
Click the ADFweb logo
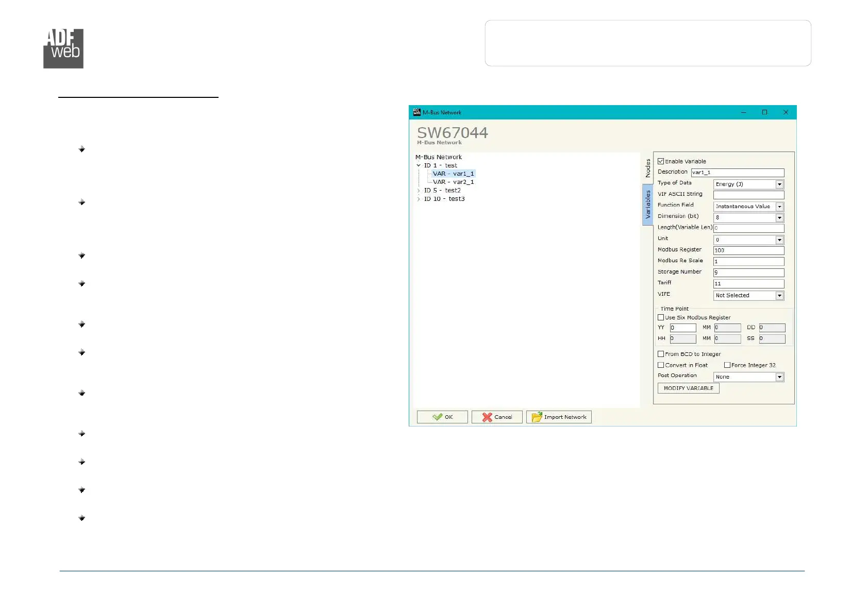point(63,48)
